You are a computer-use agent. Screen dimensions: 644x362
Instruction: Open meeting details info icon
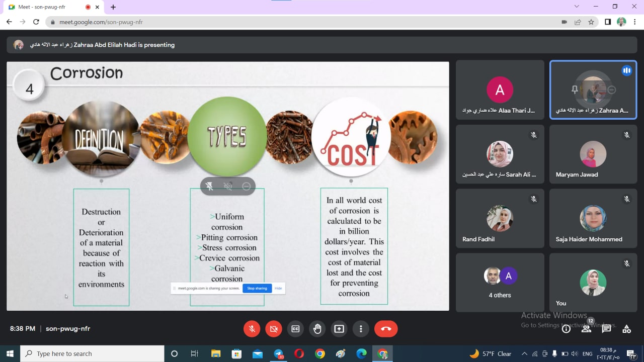click(566, 329)
